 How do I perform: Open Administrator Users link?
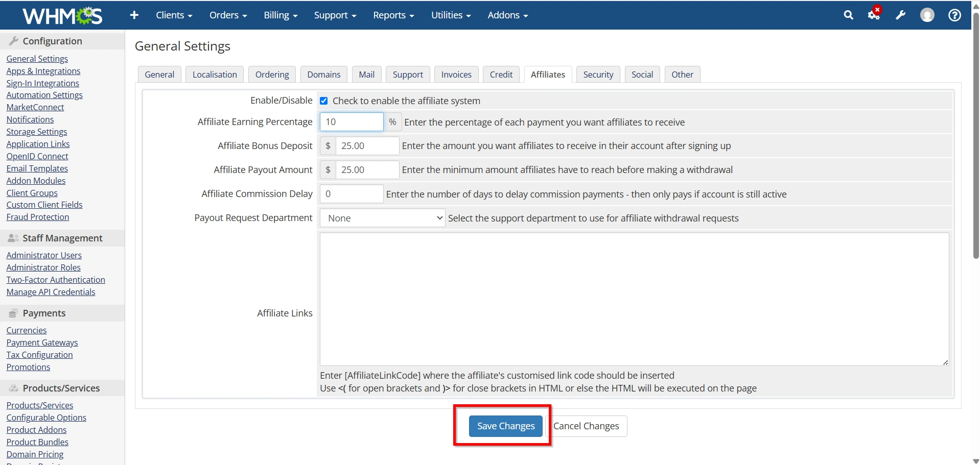[44, 255]
